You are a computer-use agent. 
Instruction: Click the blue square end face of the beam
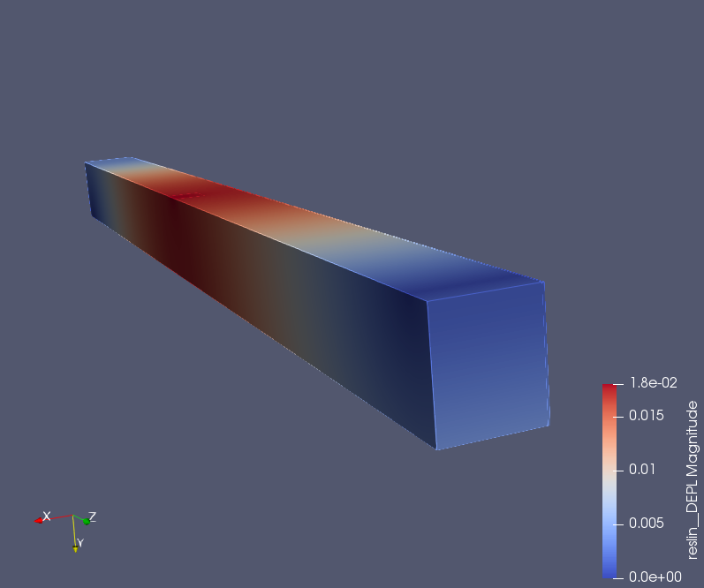tap(488, 366)
